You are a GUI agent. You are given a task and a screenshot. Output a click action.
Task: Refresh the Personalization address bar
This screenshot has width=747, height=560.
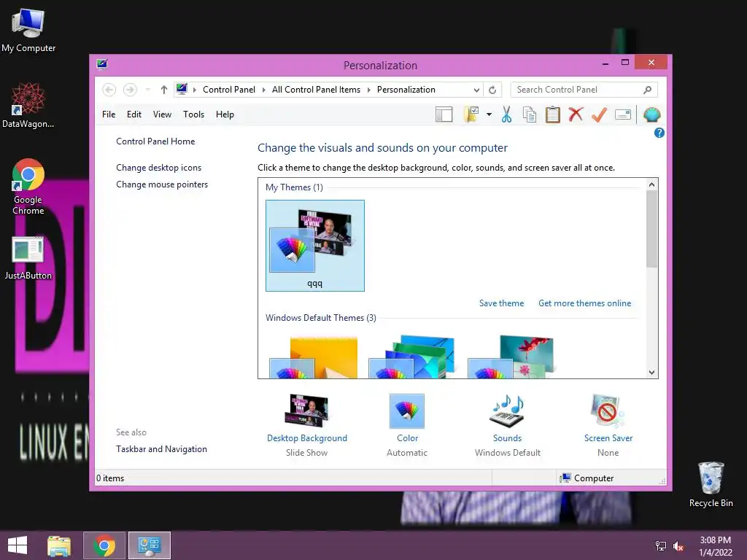[492, 90]
